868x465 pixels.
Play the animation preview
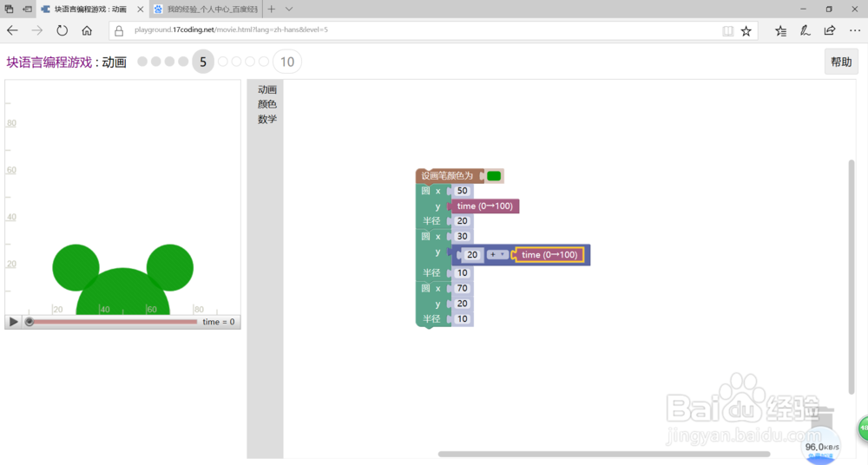click(13, 322)
